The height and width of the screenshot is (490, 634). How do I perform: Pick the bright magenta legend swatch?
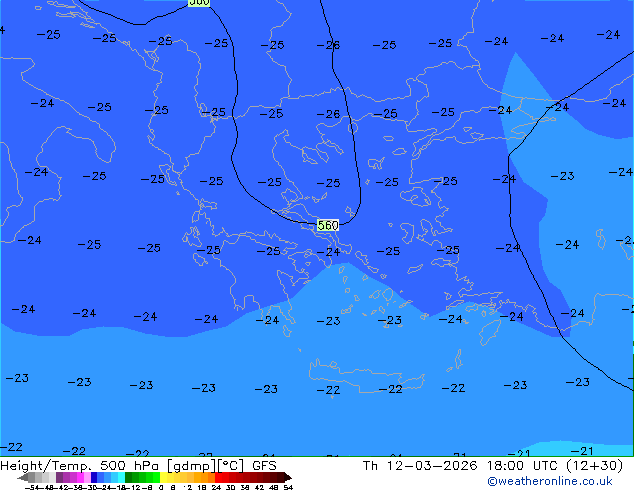tap(80, 477)
